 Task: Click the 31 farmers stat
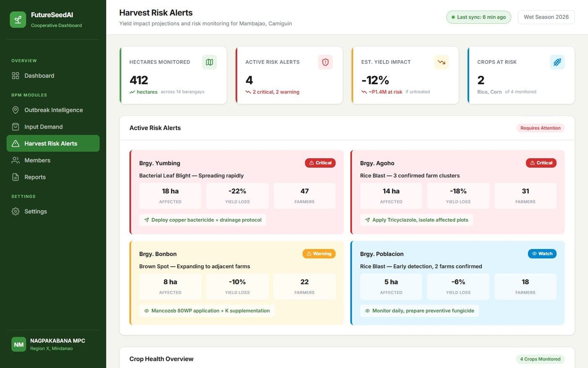525,196
